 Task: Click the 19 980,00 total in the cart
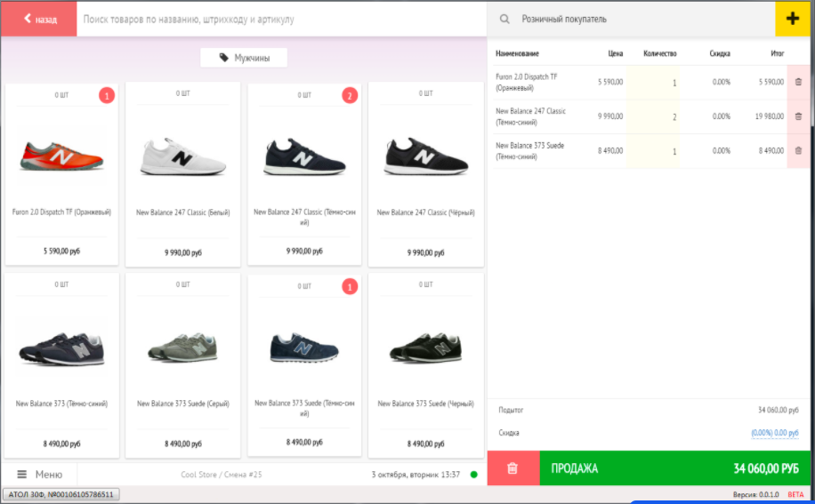click(x=770, y=116)
